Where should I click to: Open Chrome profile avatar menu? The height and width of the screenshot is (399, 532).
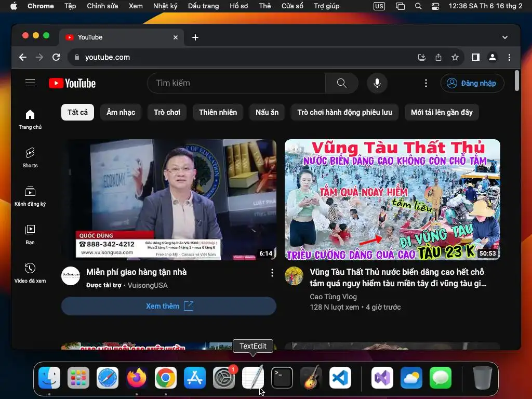point(493,57)
